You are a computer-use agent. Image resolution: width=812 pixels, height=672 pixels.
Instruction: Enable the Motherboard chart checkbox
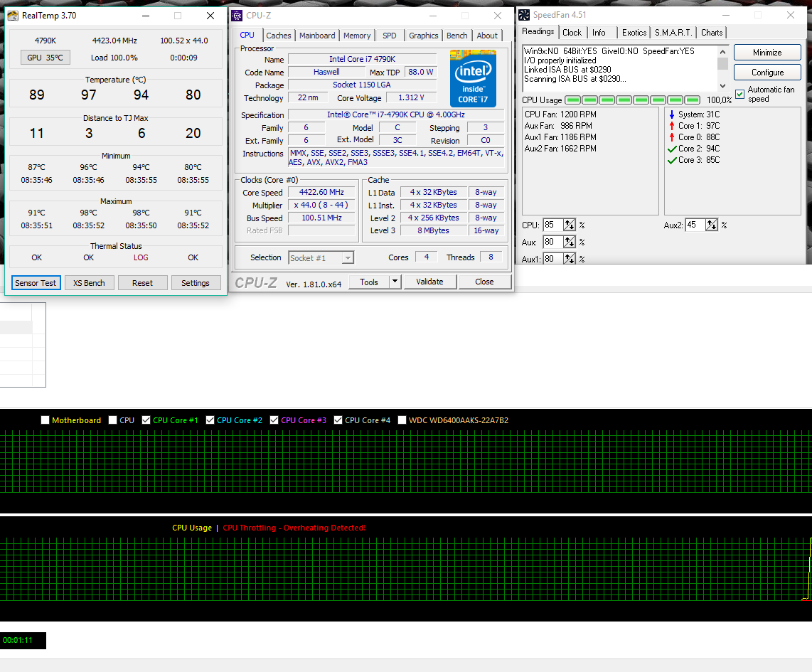click(45, 420)
